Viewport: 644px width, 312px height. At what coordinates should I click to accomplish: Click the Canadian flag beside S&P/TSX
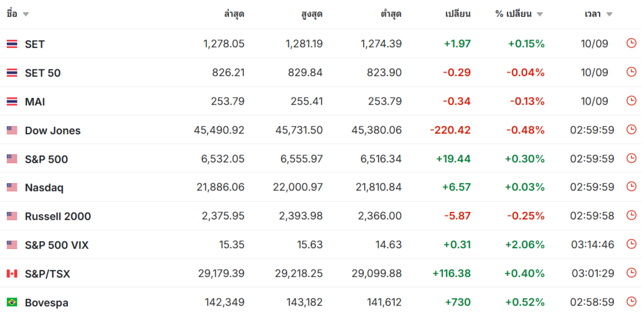12,274
